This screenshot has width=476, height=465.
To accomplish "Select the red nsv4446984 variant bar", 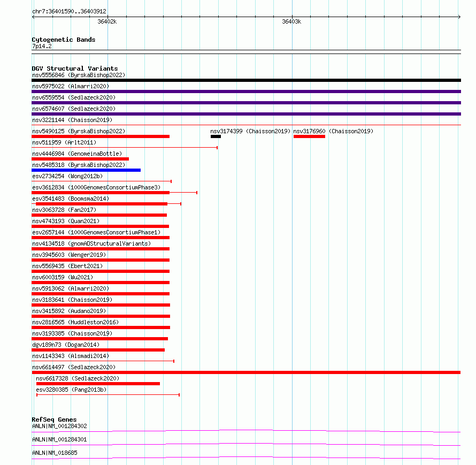I will (x=80, y=159).
